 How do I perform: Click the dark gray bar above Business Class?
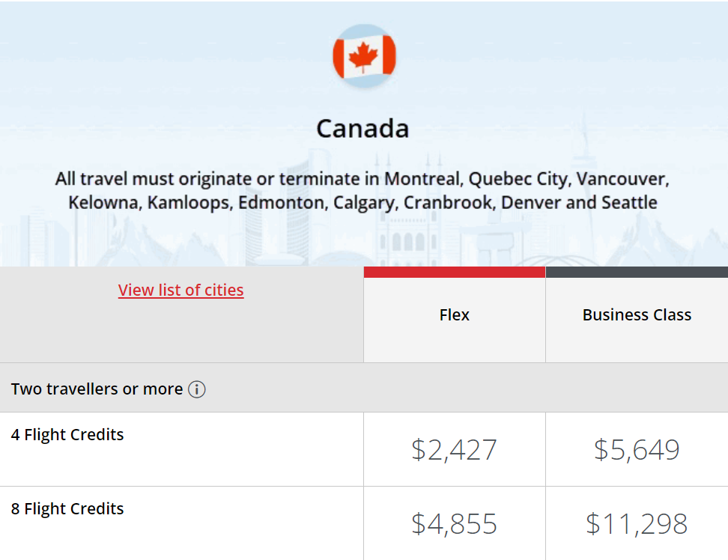(637, 273)
